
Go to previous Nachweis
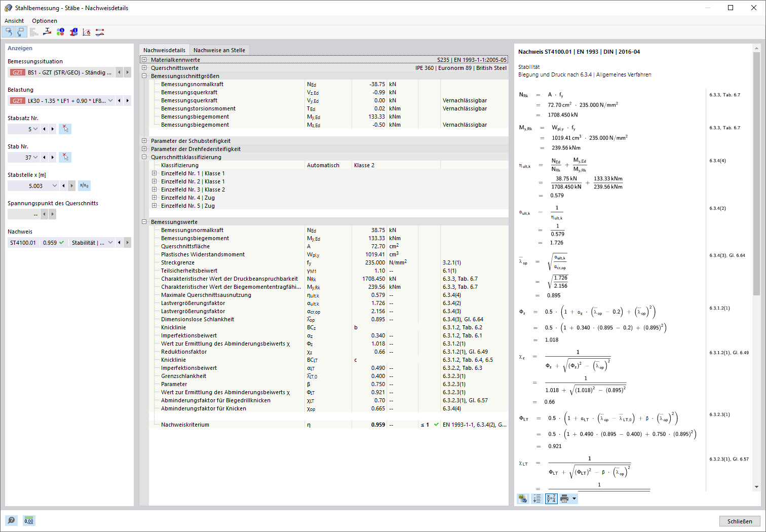[119, 242]
